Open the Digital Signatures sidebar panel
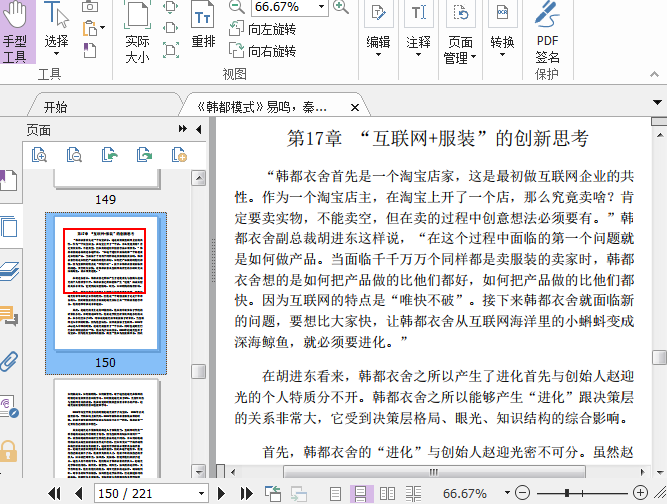Viewport: 667px width, 504px height. (9, 407)
